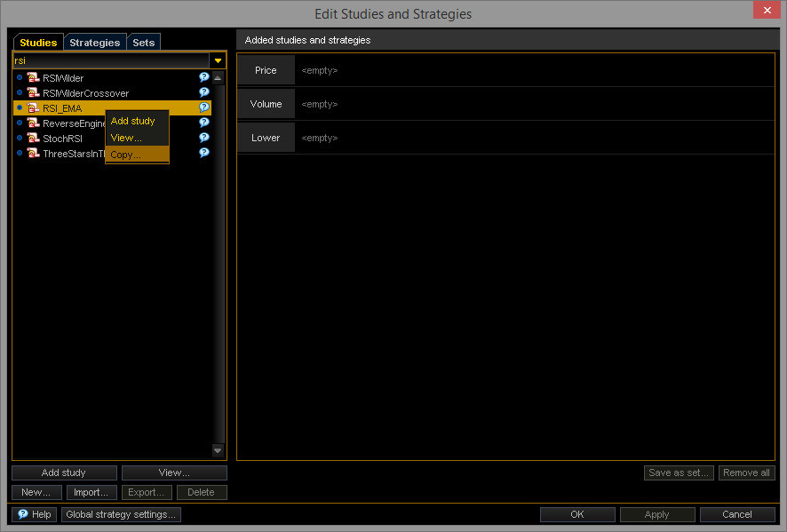Open help for the RSI_EMA study
787x532 pixels.
coord(203,107)
